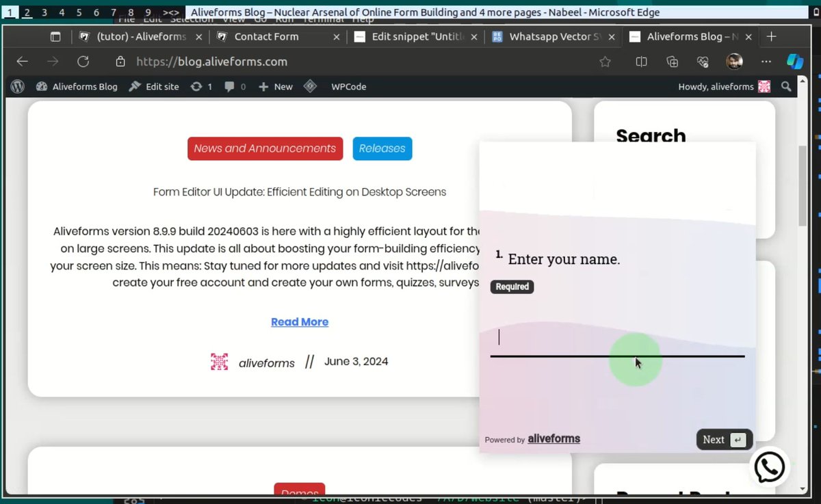Open the updates item showing 1 in admin bar

[201, 87]
